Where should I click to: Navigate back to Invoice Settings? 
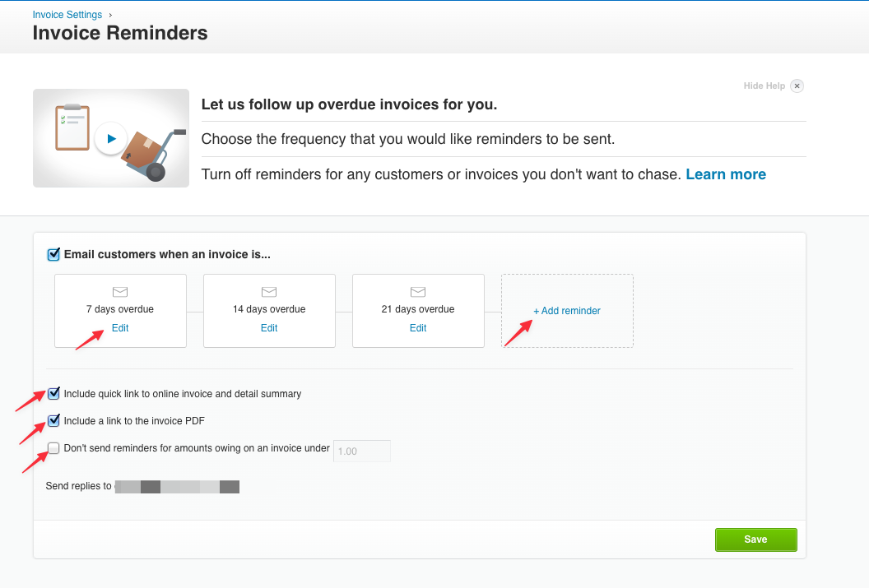(67, 14)
